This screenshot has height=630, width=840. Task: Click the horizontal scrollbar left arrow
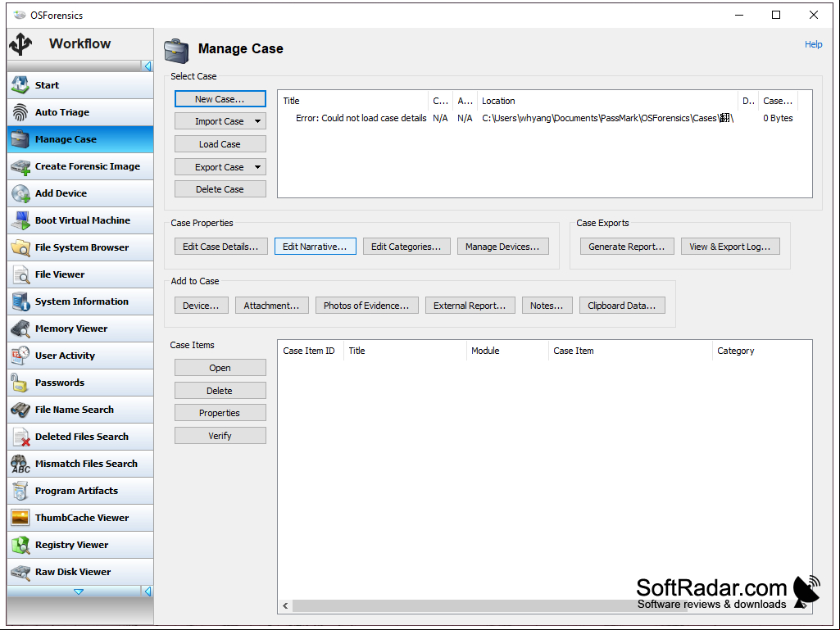(x=285, y=606)
